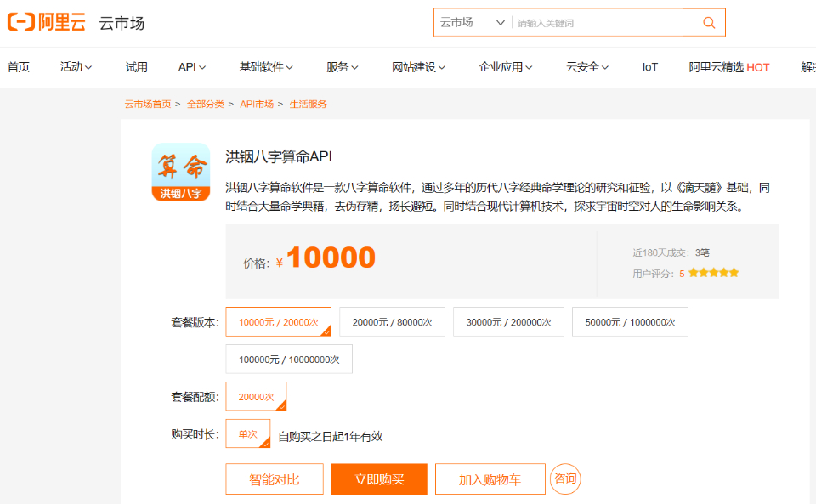This screenshot has height=504, width=816.
Task: Click the 生活服务 breadcrumb link
Action: click(308, 104)
